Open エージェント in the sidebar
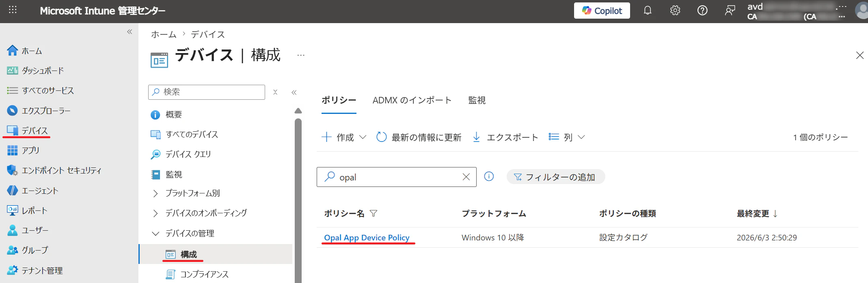This screenshot has width=868, height=283. click(x=33, y=190)
